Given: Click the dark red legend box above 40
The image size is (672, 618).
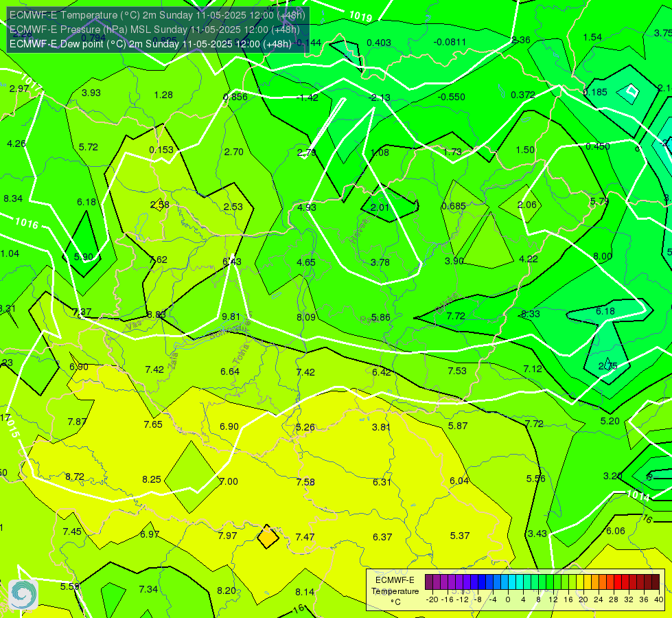Looking at the screenshot, I should point(656,582).
